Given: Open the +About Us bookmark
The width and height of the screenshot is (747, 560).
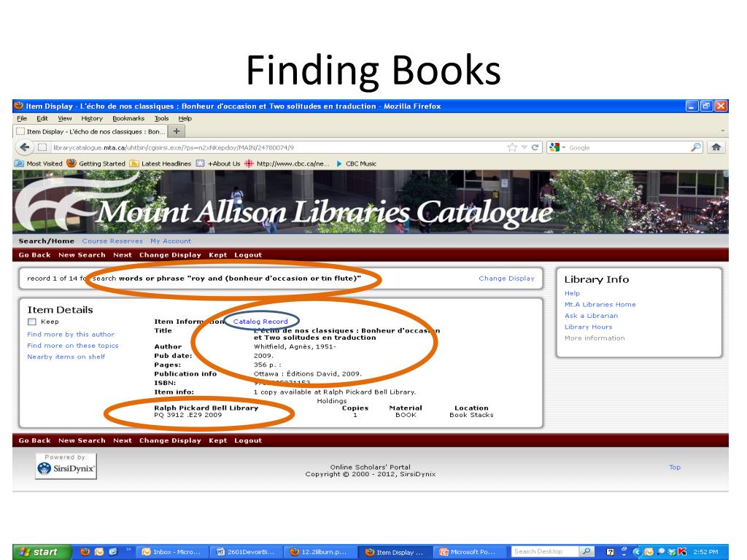Looking at the screenshot, I should 218,163.
